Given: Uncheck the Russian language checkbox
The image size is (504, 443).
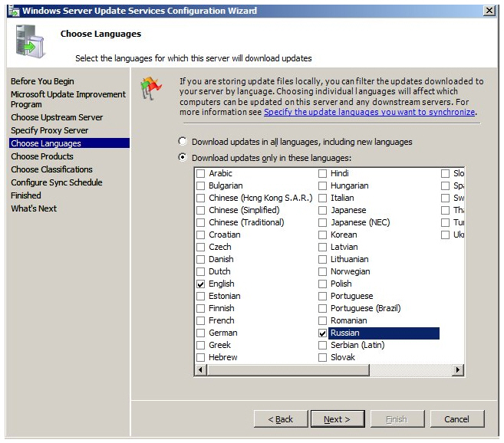Looking at the screenshot, I should pyautogui.click(x=322, y=333).
